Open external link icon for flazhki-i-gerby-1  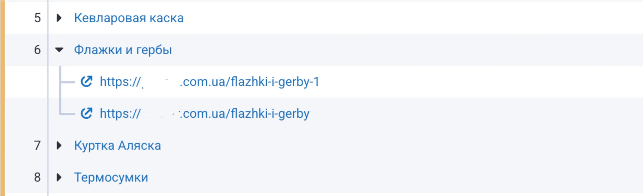pyautogui.click(x=86, y=82)
